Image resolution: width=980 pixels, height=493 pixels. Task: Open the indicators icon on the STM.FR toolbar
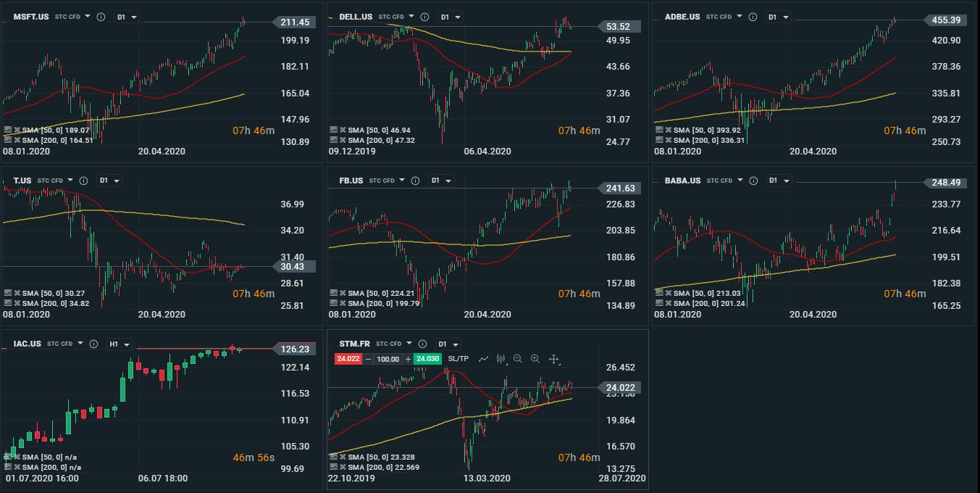(x=500, y=358)
